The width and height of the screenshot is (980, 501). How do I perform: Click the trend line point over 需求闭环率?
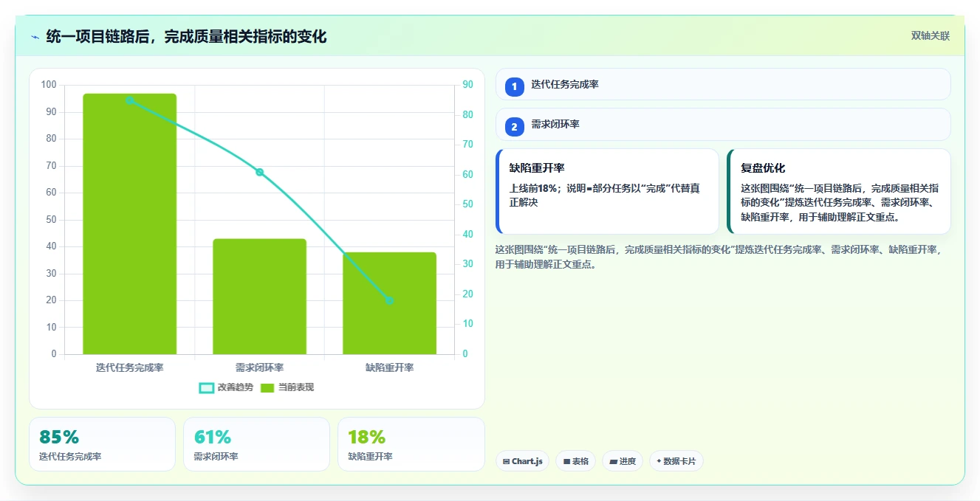259,172
